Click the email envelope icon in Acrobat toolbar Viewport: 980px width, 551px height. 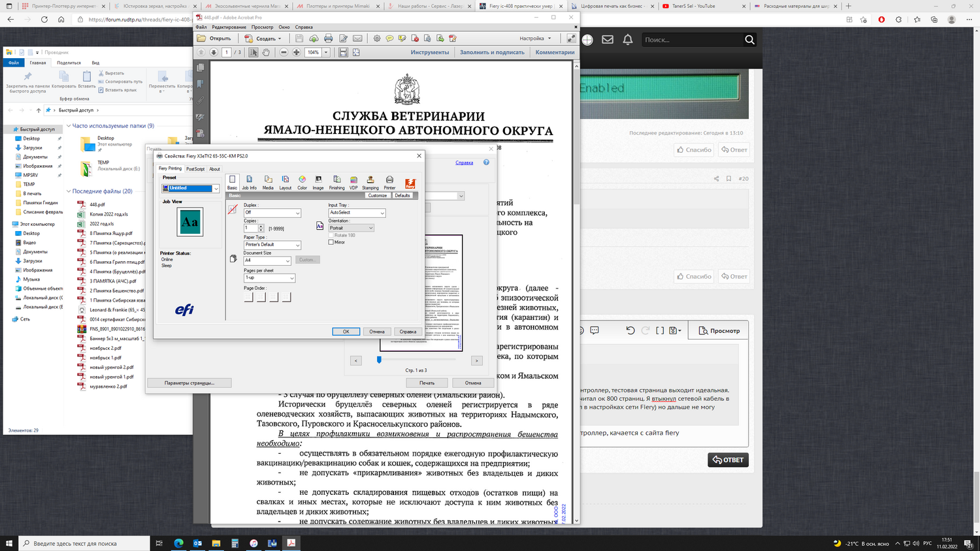click(x=357, y=39)
